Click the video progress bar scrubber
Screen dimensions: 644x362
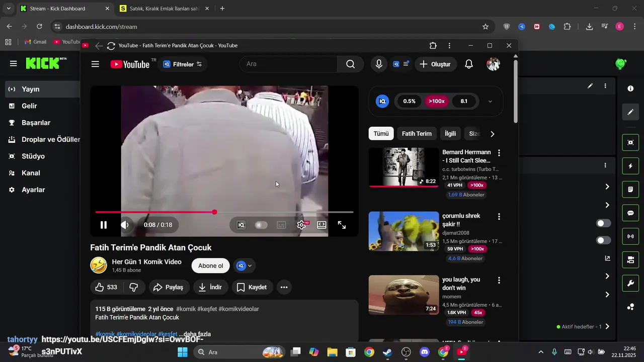pos(215,212)
